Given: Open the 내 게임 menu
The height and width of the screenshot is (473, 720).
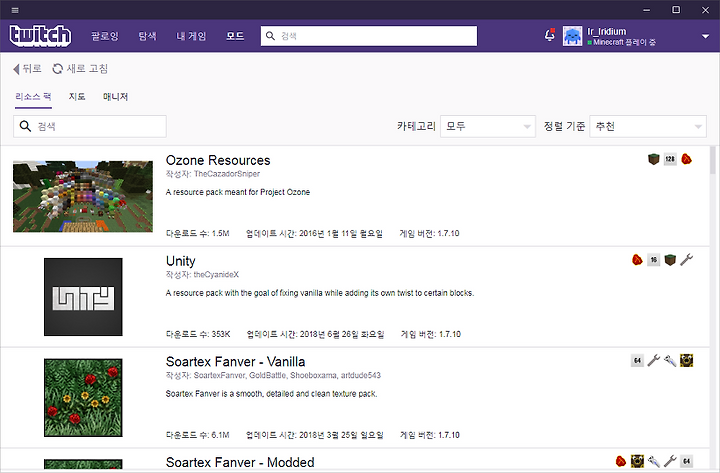Looking at the screenshot, I should tap(191, 36).
